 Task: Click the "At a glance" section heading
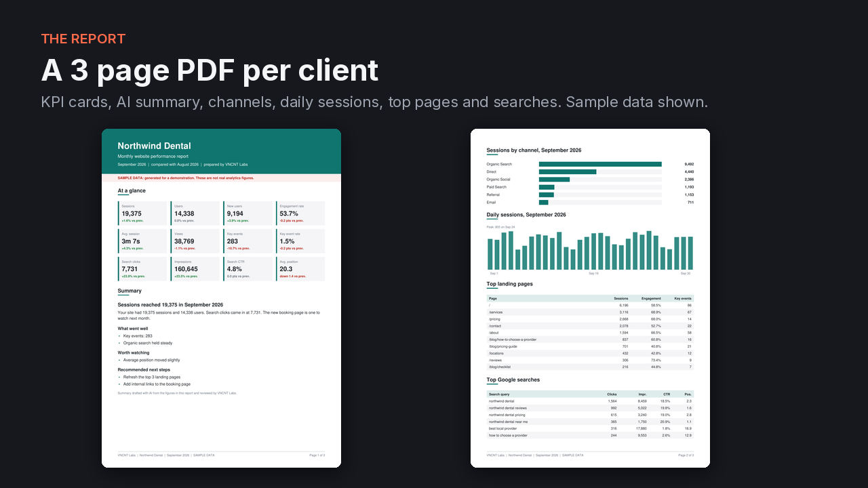132,190
